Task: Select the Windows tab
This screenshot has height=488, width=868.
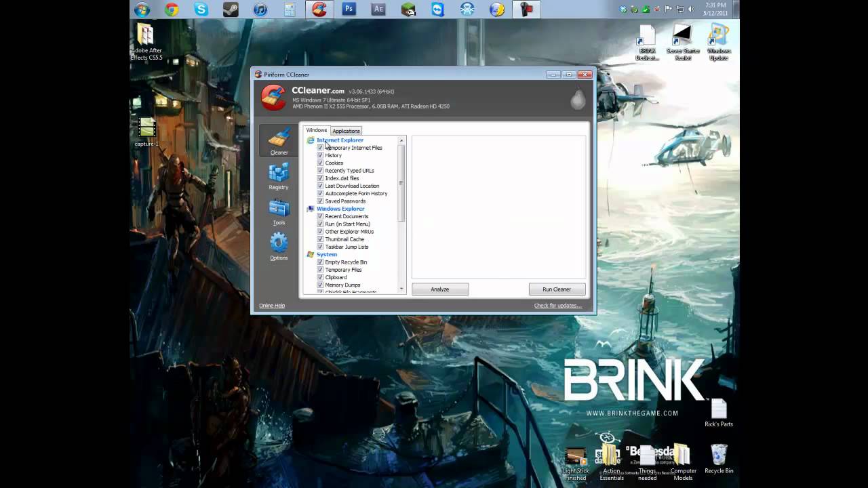Action: [316, 130]
